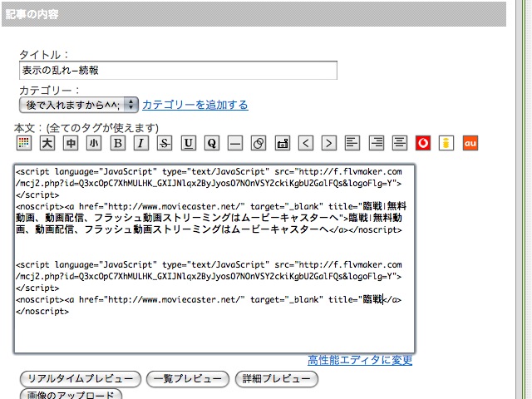Click 詳細プレビュー button
Screen dimensions: 532x399
tap(277, 379)
